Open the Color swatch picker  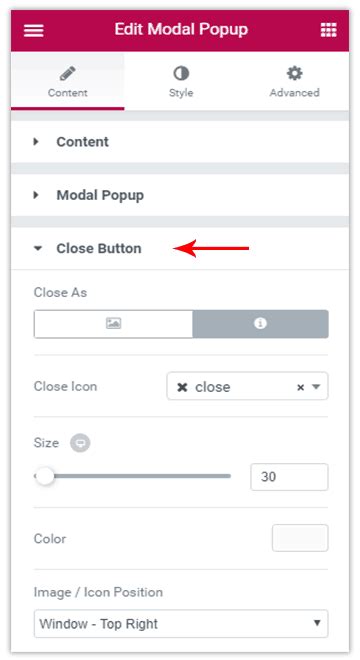[x=300, y=538]
